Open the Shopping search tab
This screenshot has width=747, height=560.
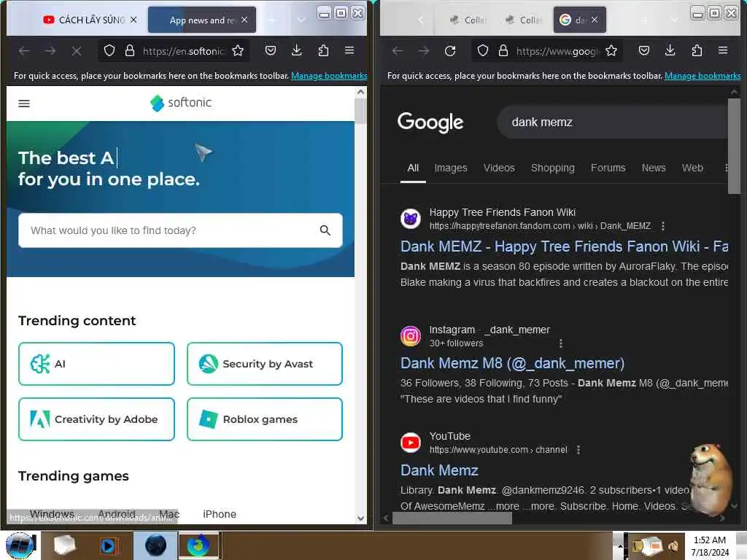(x=553, y=168)
